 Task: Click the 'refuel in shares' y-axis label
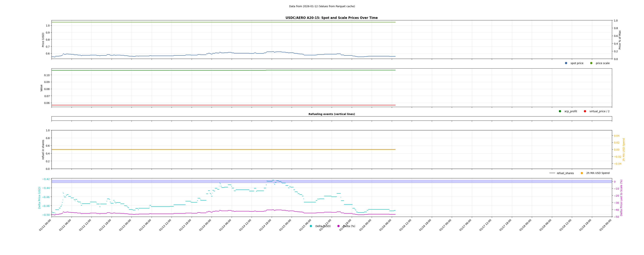pyautogui.click(x=43, y=150)
